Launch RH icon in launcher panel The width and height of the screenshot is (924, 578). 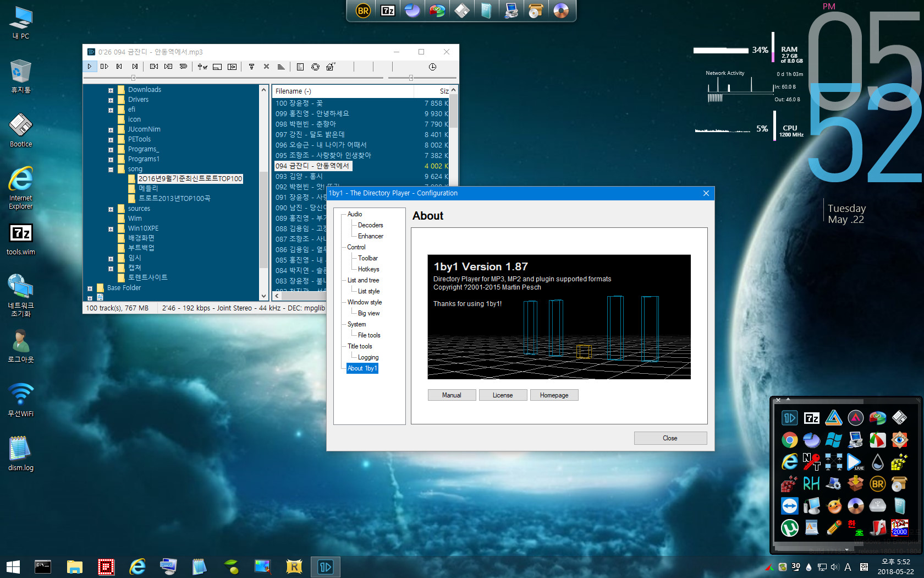tap(812, 484)
